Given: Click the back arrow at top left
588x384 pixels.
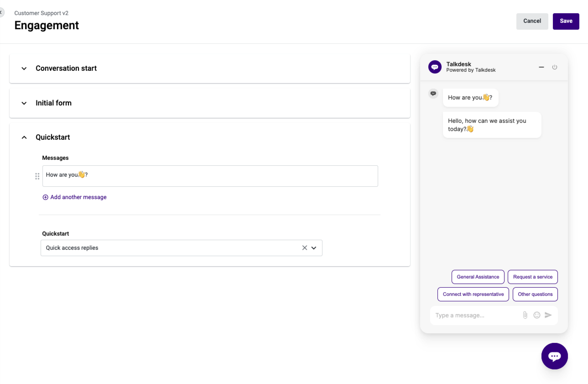Looking at the screenshot, I should pyautogui.click(x=1, y=12).
